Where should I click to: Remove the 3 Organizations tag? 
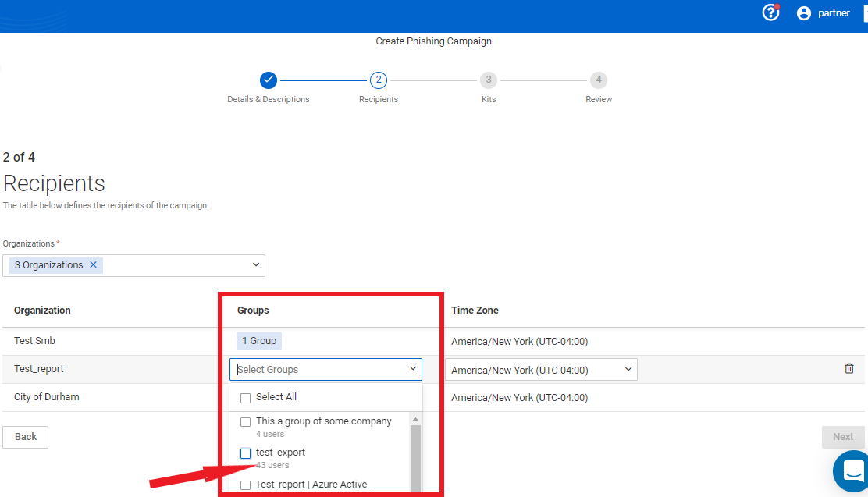(94, 264)
